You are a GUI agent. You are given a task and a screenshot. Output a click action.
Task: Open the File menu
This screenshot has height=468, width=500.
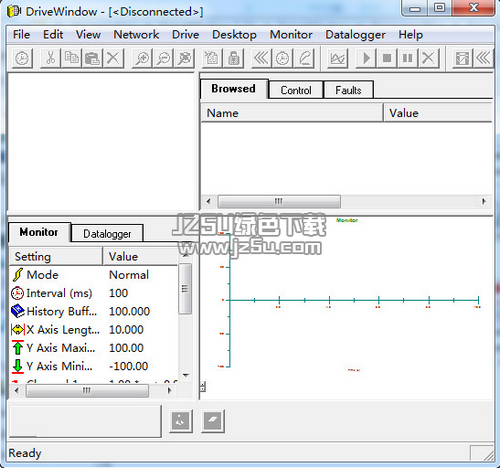coord(21,34)
